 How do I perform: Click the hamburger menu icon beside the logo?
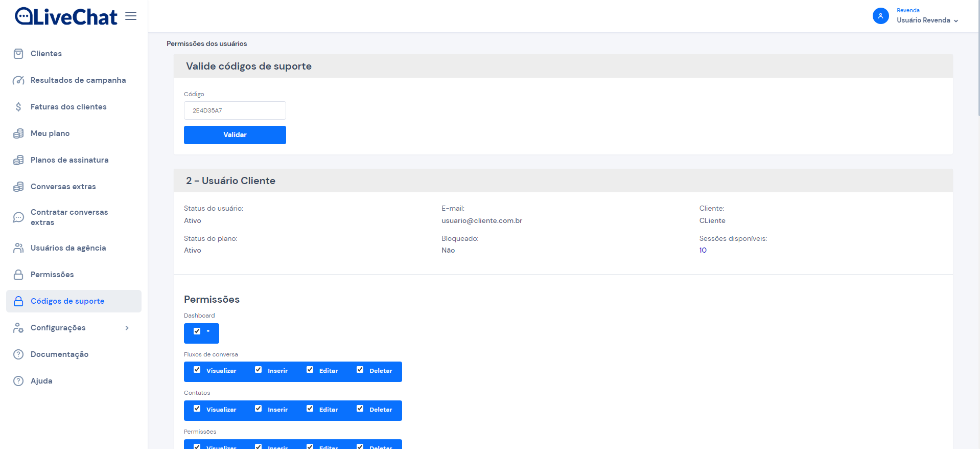[x=131, y=16]
